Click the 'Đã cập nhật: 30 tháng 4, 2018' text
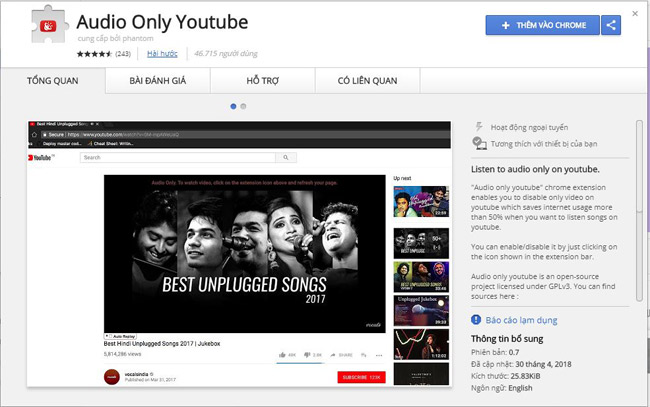The image size is (650, 407). click(521, 364)
